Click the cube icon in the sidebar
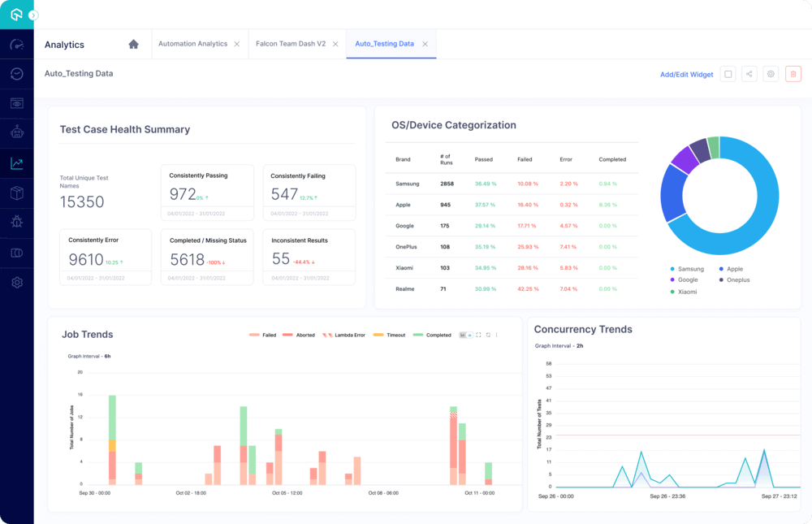 [x=16, y=193]
